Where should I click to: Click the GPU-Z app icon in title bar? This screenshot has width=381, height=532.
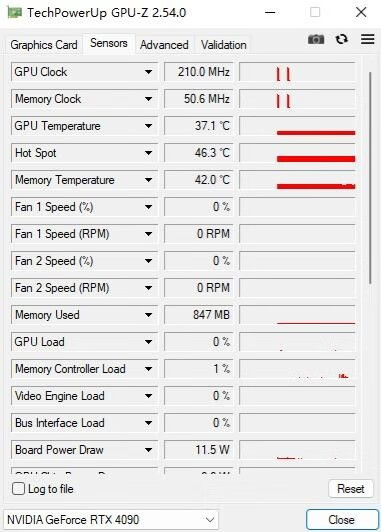[x=15, y=13]
